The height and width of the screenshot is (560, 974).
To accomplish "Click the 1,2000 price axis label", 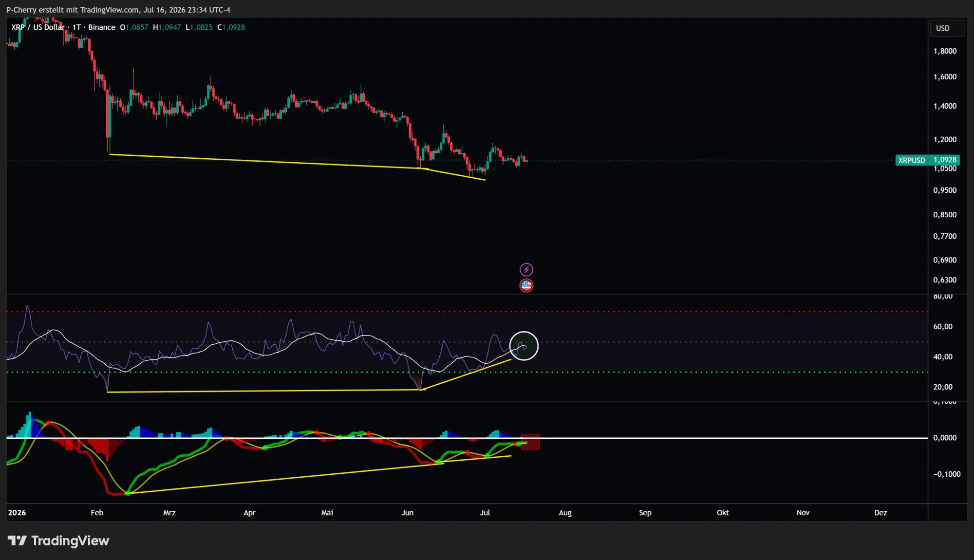I will coord(945,139).
